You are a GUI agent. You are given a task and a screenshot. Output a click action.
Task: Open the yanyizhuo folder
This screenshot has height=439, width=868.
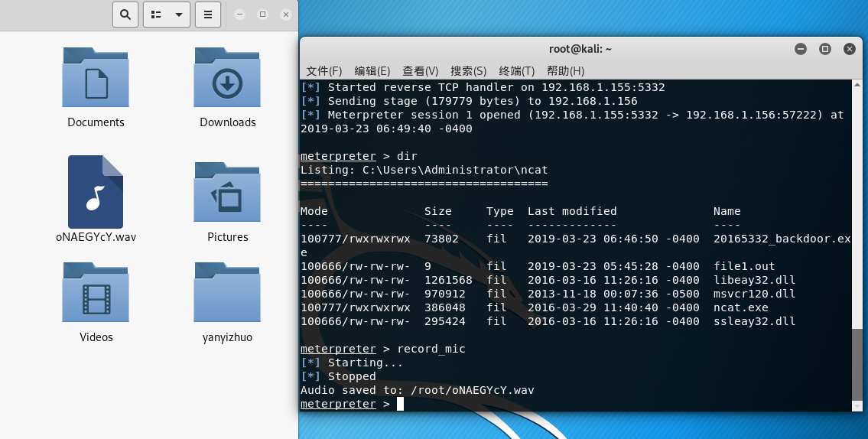[227, 292]
